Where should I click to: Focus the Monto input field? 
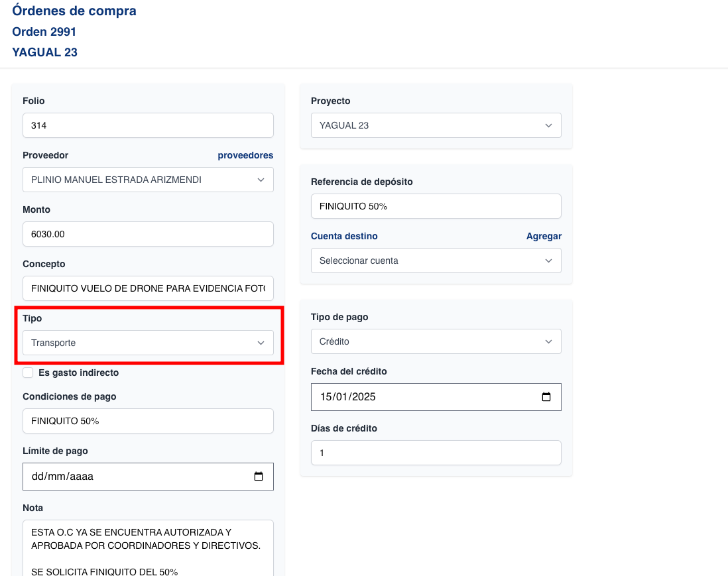(x=148, y=234)
